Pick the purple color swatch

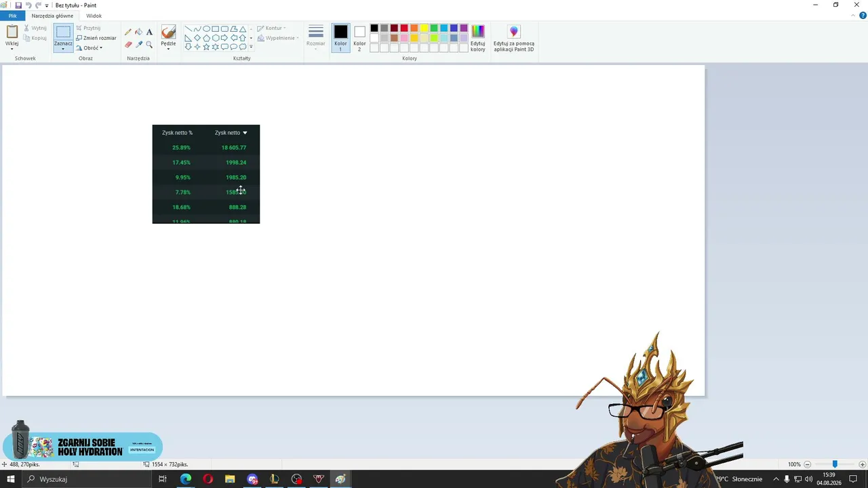click(464, 28)
